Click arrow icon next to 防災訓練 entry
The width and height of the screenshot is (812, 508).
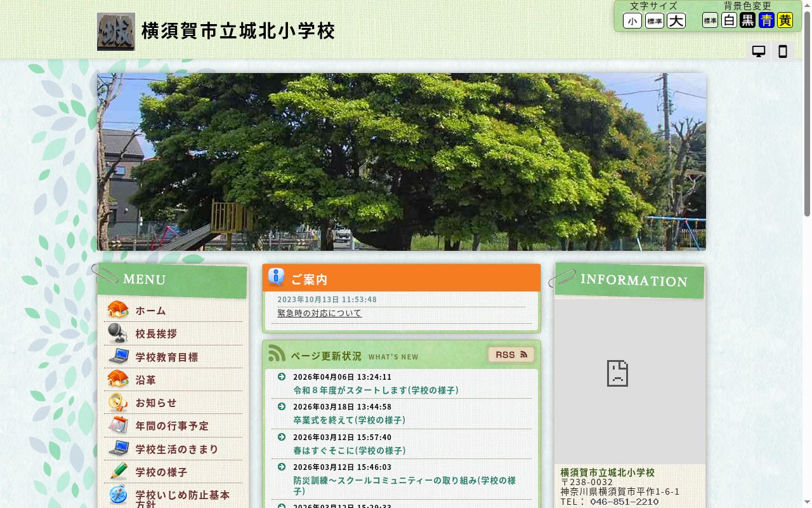(x=282, y=467)
